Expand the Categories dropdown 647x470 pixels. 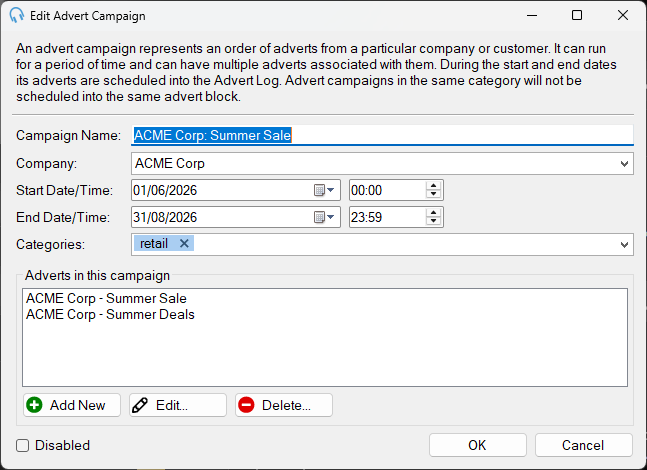pos(624,244)
